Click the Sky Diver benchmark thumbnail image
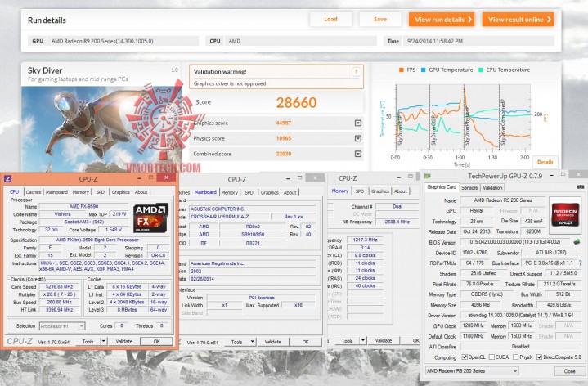Screen dimensions: 588x386 click(101, 129)
